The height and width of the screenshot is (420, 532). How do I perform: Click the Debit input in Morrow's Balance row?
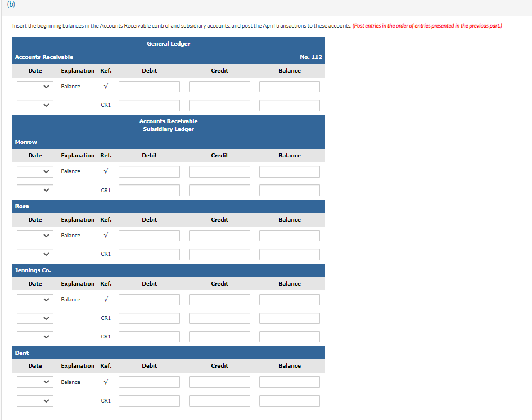point(149,171)
